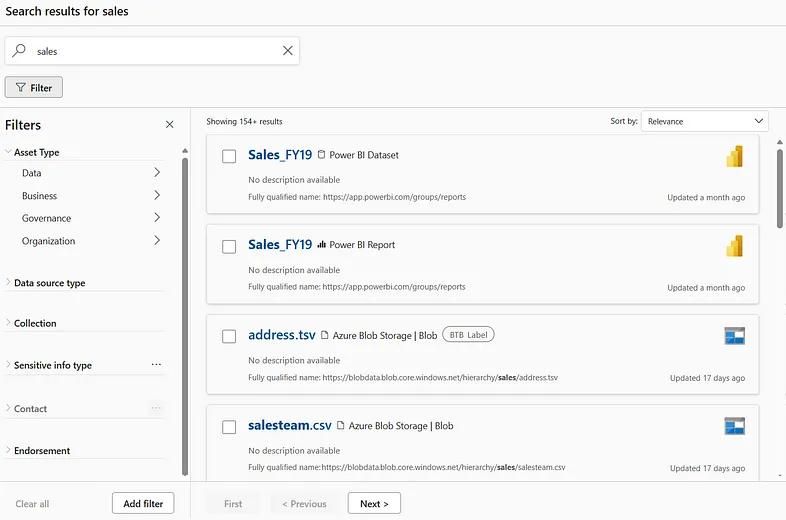786x520 pixels.
Task: Click the First page button
Action: coord(233,503)
